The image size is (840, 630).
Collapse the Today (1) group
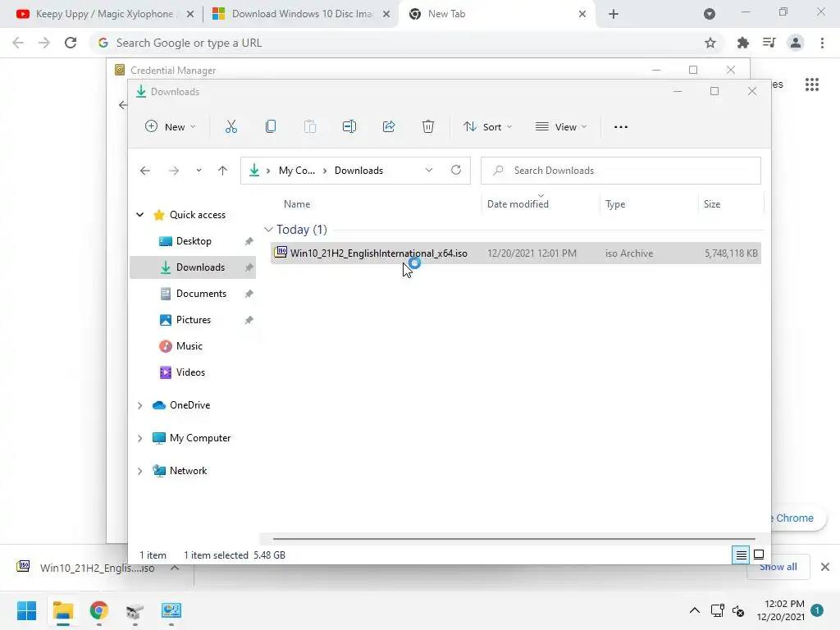(268, 230)
